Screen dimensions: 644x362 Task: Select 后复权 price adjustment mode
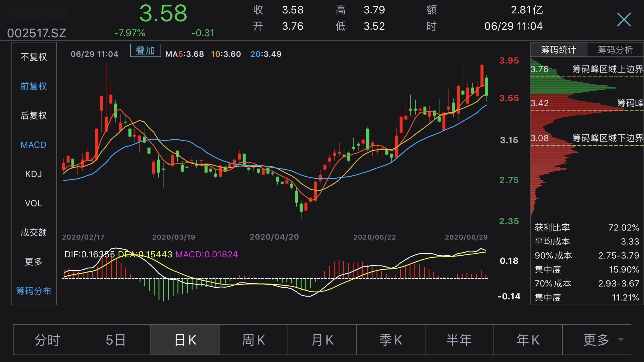(x=34, y=115)
